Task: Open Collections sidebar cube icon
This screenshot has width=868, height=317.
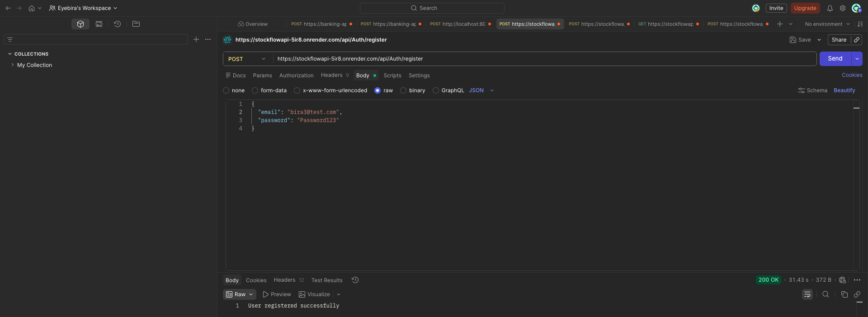Action: click(80, 24)
